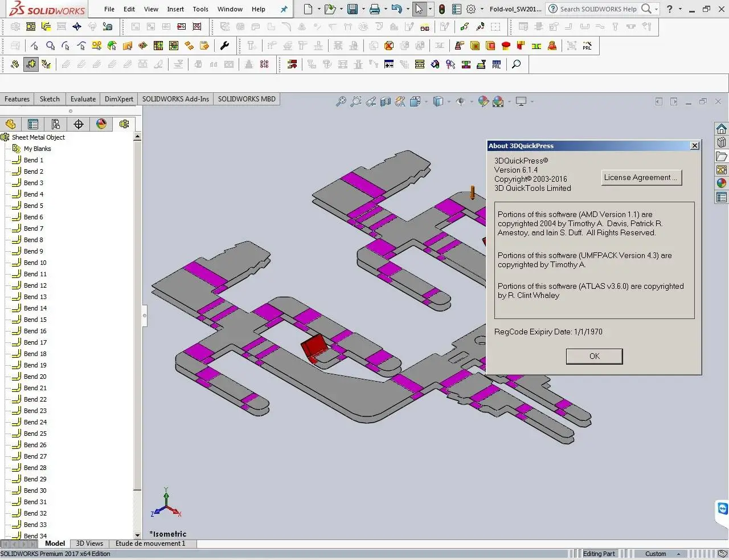Screen dimensions: 729x560
Task: Click the tree scrollbar up arrow
Action: tap(137, 137)
